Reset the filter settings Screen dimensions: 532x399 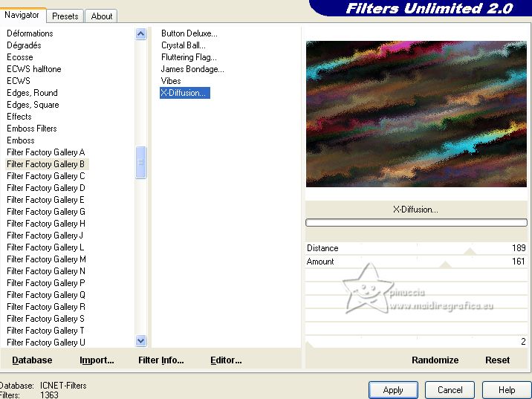point(497,360)
